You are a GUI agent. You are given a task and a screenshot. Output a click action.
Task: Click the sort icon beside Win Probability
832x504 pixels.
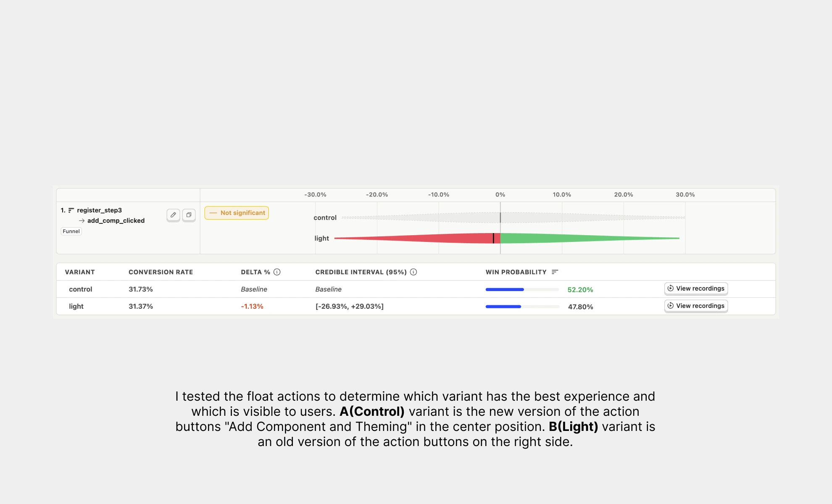coord(556,272)
